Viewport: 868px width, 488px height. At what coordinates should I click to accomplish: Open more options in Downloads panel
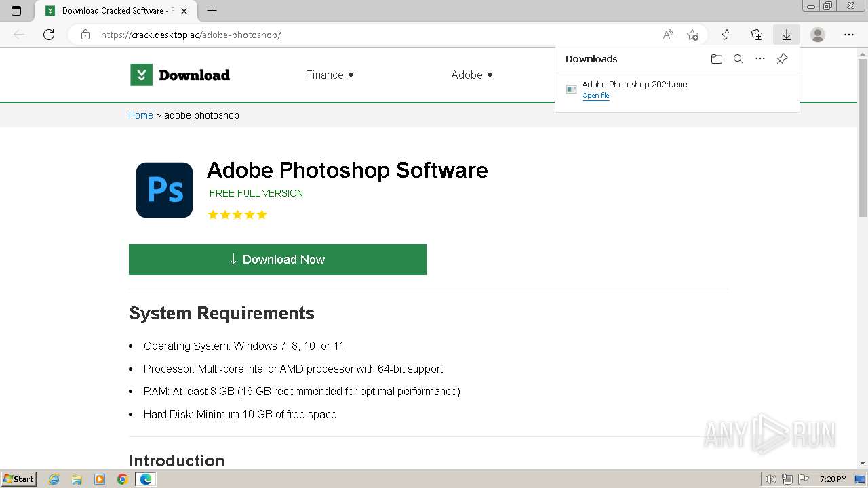tap(760, 59)
